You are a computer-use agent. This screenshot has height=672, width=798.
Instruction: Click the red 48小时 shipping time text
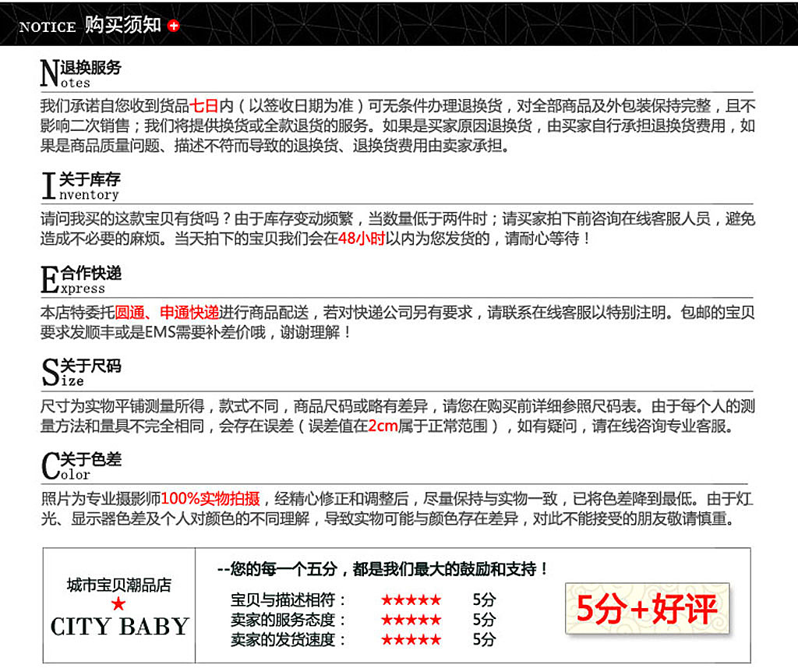362,239
